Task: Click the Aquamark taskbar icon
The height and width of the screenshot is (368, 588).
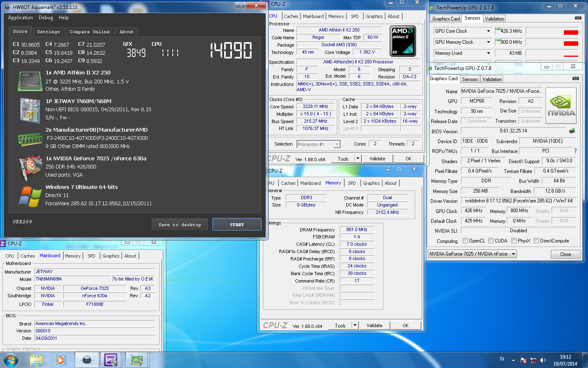Action: point(87,360)
